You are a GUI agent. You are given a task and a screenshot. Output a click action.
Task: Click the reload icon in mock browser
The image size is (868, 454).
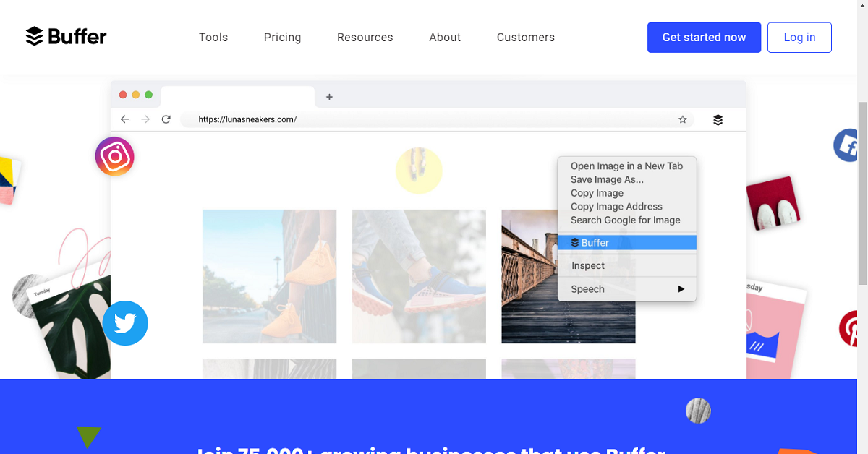(x=166, y=119)
